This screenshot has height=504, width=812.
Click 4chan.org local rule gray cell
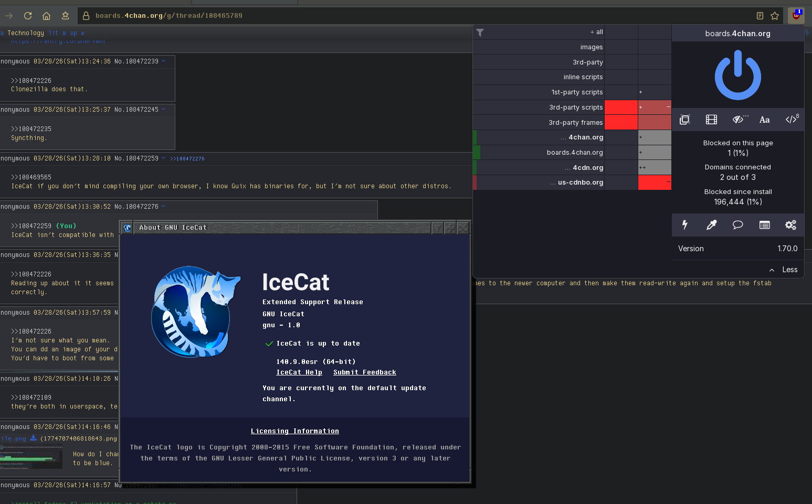655,137
